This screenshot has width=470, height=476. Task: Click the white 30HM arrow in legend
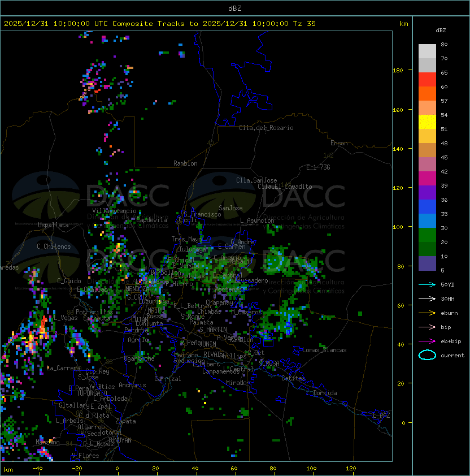tap(427, 299)
